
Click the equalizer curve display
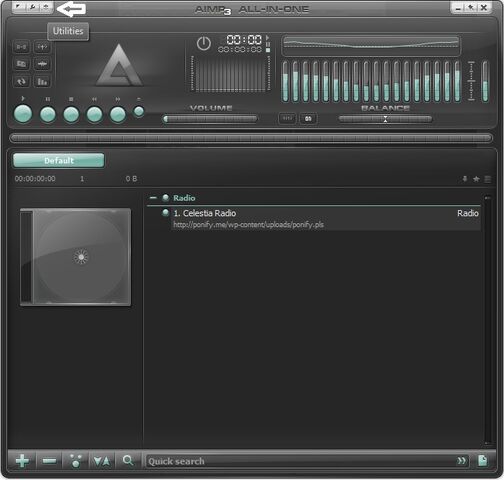click(x=371, y=45)
